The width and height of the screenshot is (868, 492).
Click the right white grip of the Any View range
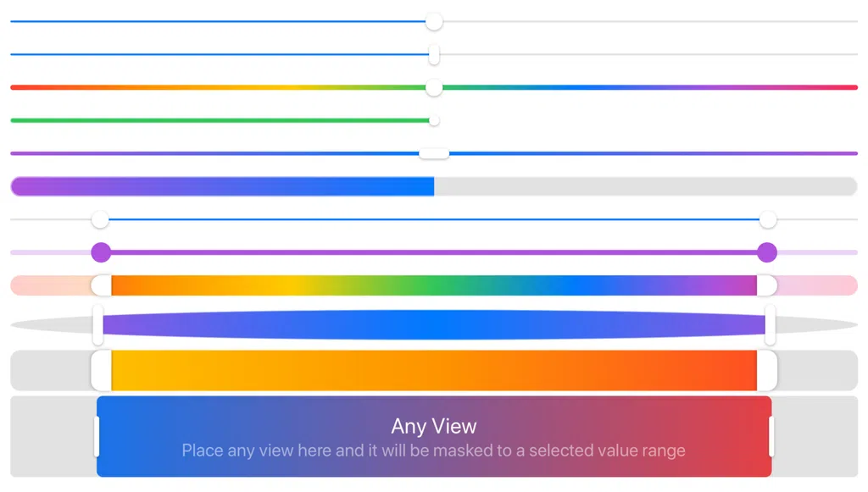click(x=771, y=437)
